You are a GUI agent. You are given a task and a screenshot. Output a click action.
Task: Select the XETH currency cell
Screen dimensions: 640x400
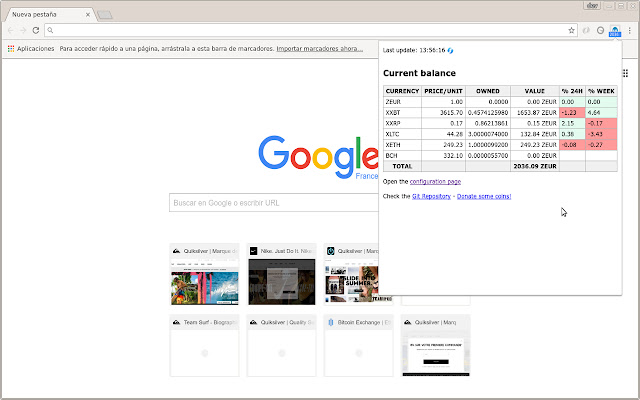(402, 145)
